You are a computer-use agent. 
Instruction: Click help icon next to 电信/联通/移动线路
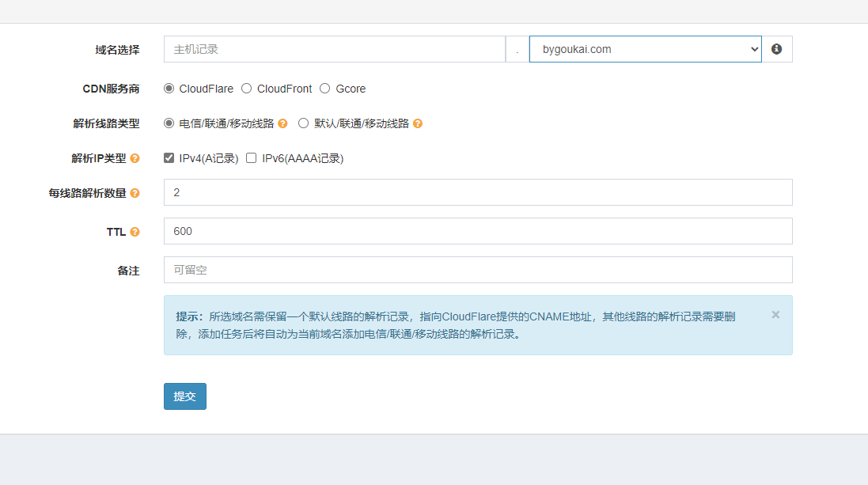283,123
